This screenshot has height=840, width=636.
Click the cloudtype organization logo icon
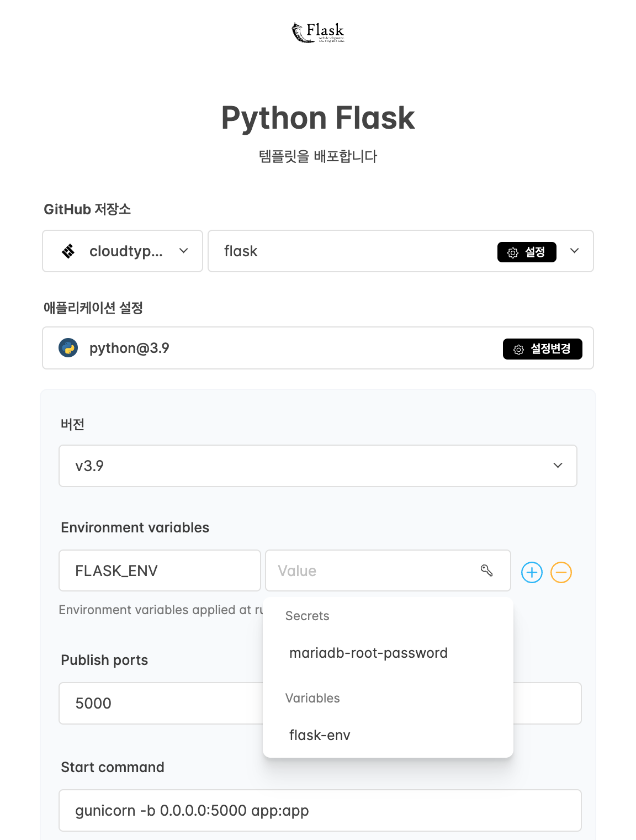point(68,251)
